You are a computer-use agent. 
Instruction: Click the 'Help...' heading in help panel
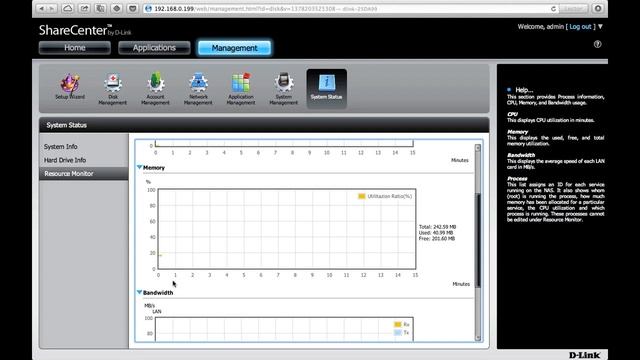pyautogui.click(x=524, y=90)
